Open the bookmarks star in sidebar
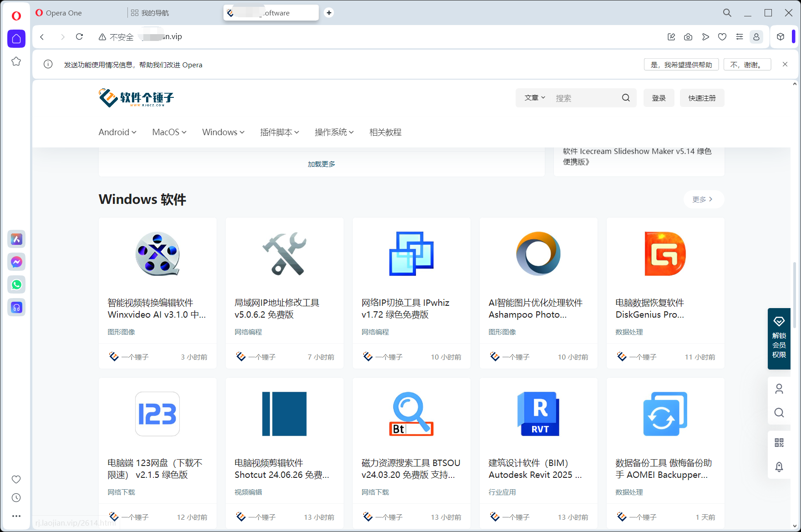This screenshot has height=532, width=801. click(16, 61)
